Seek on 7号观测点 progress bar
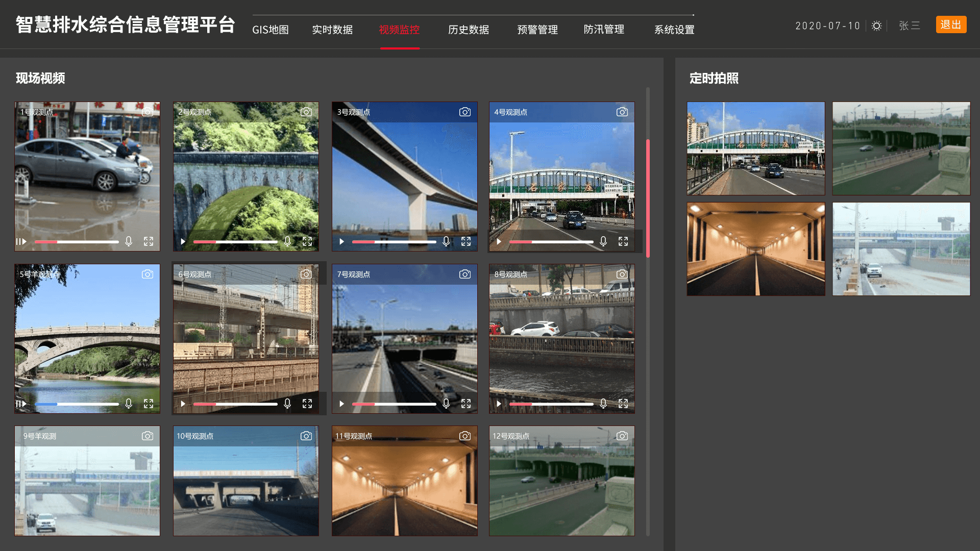The image size is (980, 551). [x=394, y=404]
